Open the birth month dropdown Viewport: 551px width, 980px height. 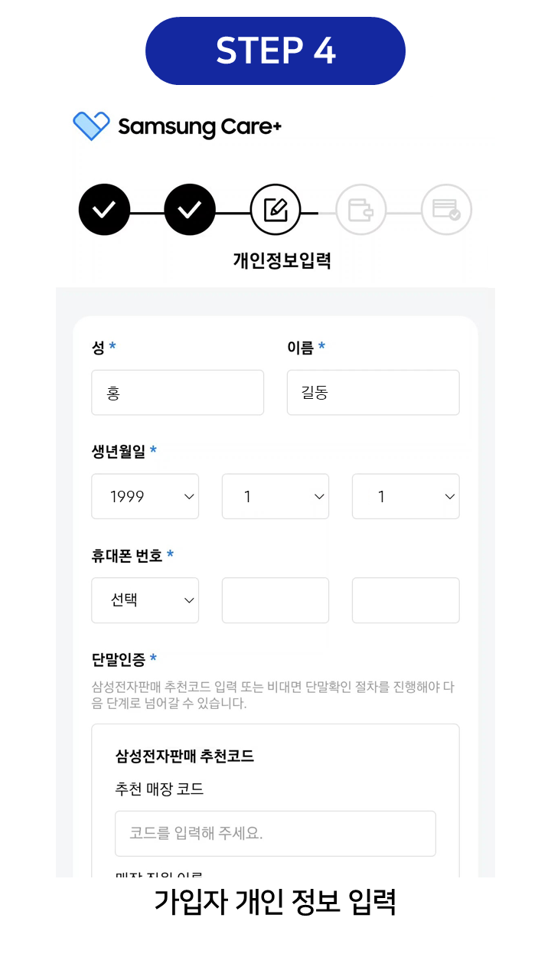click(x=275, y=496)
